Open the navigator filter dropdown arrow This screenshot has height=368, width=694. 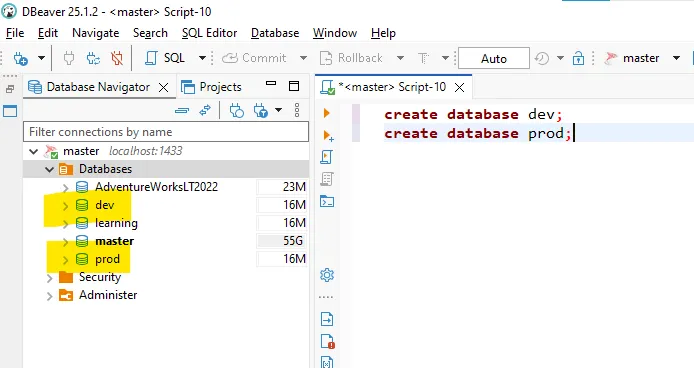point(278,110)
